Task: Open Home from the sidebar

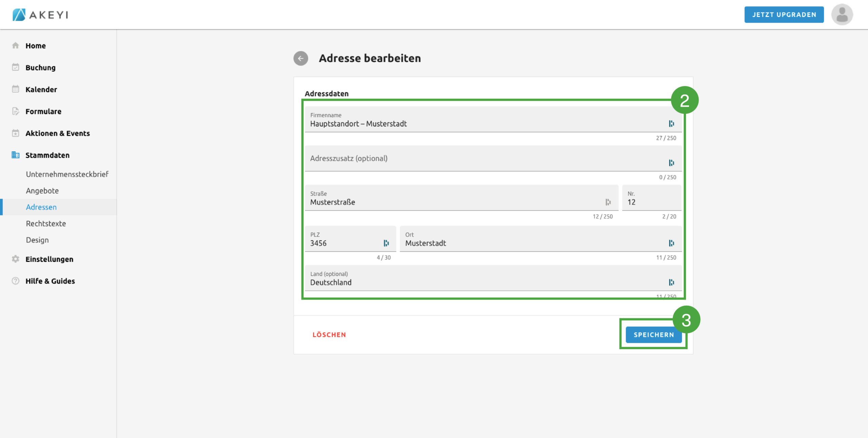Action: point(35,46)
